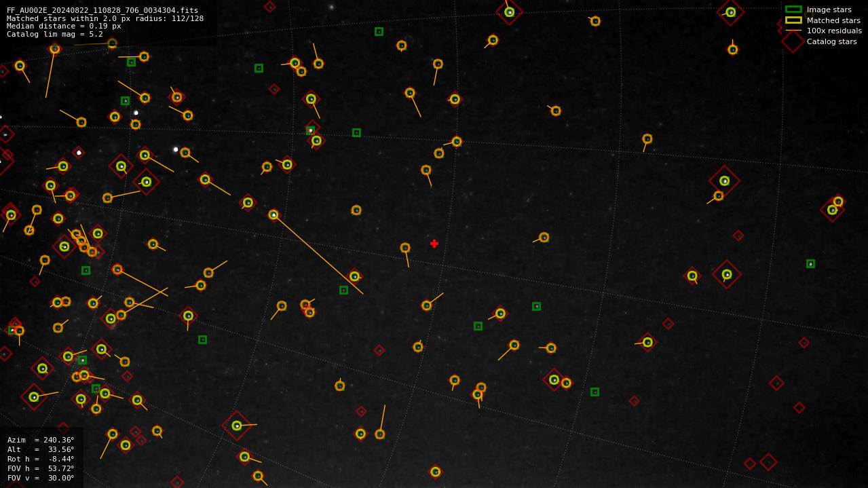Click the FF_AU002E_20240822 FITS file name text
The image size is (868, 488).
tap(102, 10)
